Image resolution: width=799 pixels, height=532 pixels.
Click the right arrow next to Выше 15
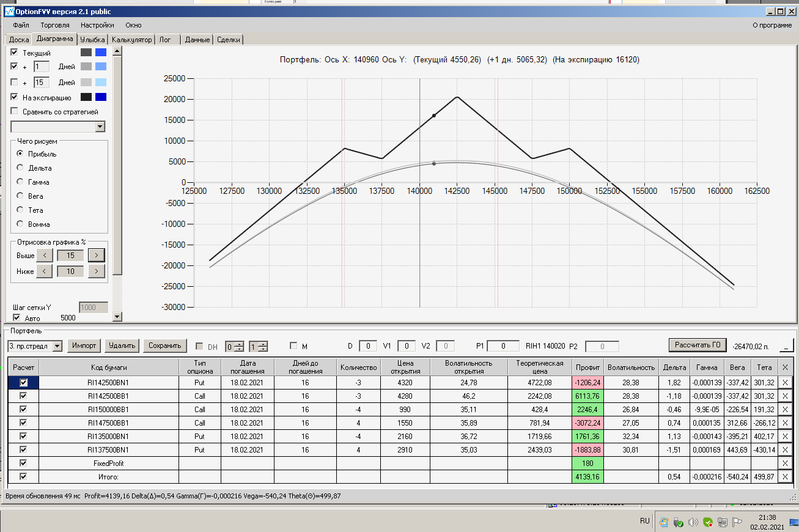click(97, 255)
